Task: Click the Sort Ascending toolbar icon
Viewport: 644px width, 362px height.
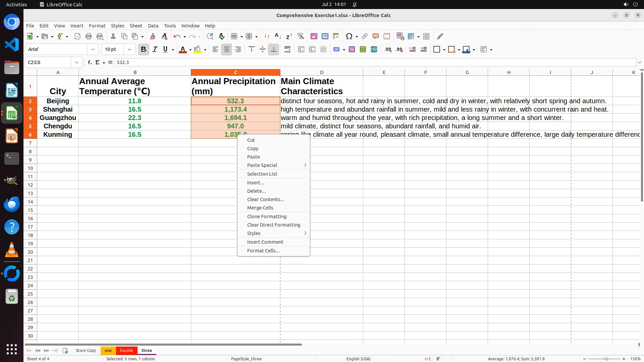Action: (278, 36)
